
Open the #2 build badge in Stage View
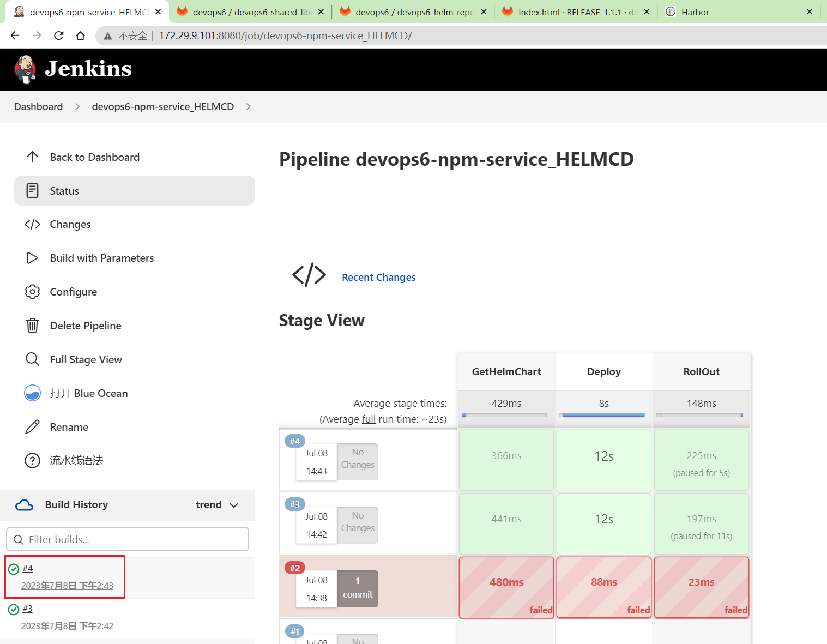click(x=295, y=568)
